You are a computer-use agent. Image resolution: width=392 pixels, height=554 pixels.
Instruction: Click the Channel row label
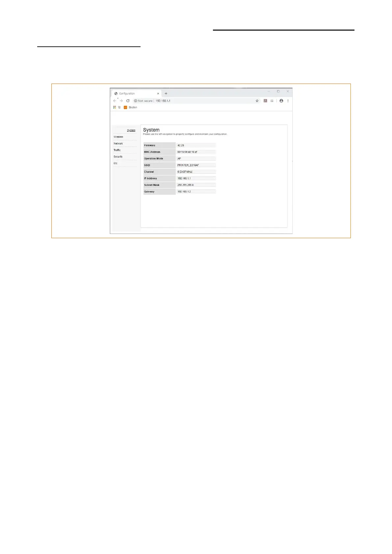click(x=160, y=171)
